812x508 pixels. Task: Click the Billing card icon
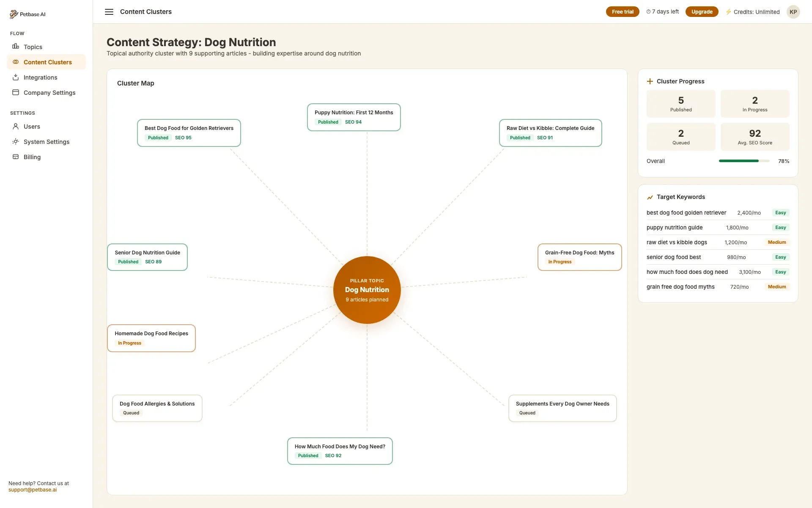click(x=16, y=157)
